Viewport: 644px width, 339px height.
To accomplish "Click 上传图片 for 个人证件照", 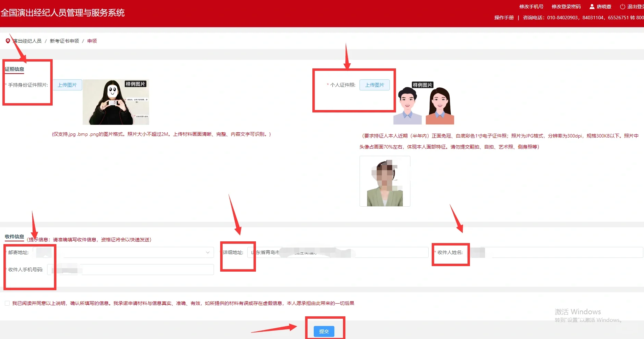I will 375,85.
